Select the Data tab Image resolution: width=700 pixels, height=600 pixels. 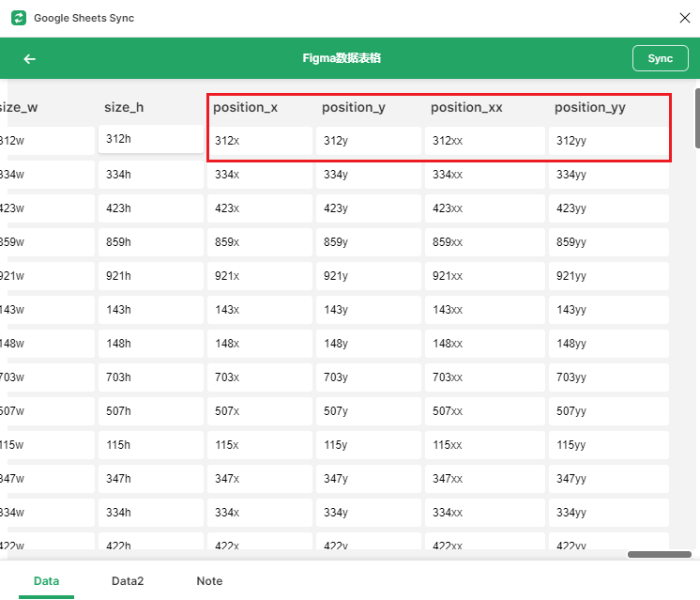47,581
